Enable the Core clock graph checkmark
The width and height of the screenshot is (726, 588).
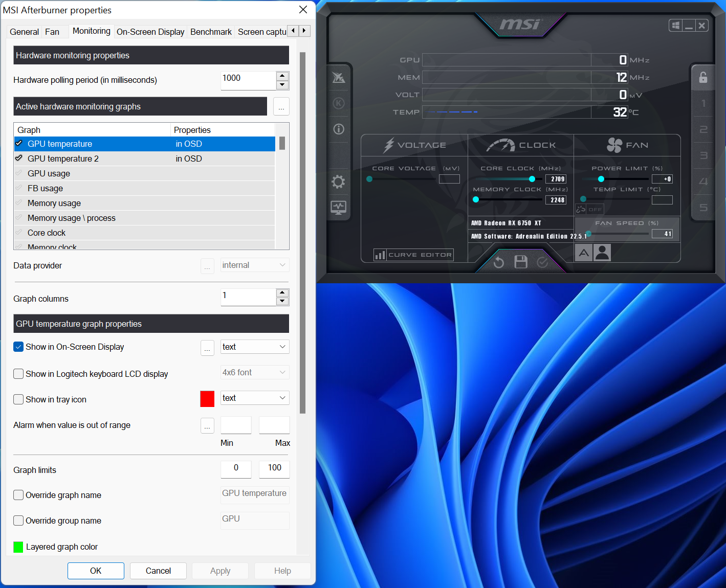19,232
